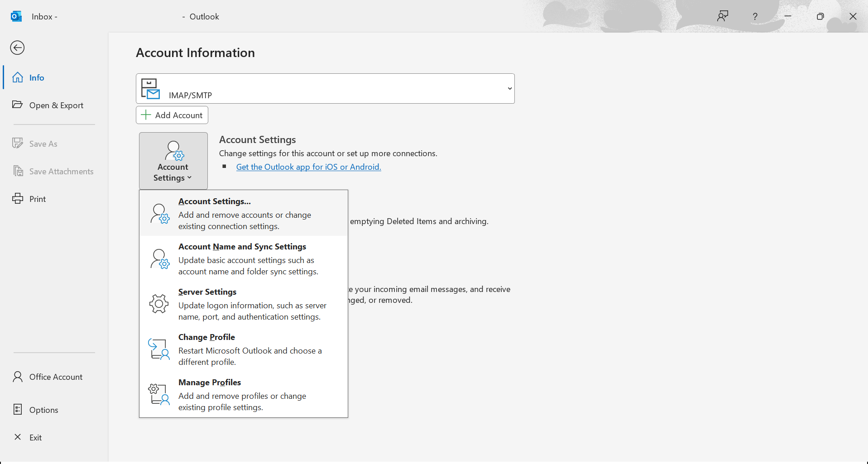Open Outlook Options

(54, 410)
